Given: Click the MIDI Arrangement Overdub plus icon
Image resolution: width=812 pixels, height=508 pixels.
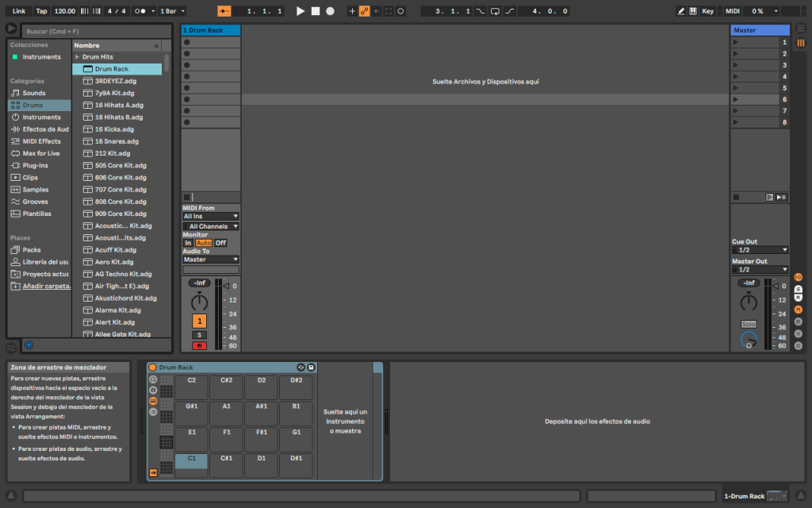Looking at the screenshot, I should 352,11.
